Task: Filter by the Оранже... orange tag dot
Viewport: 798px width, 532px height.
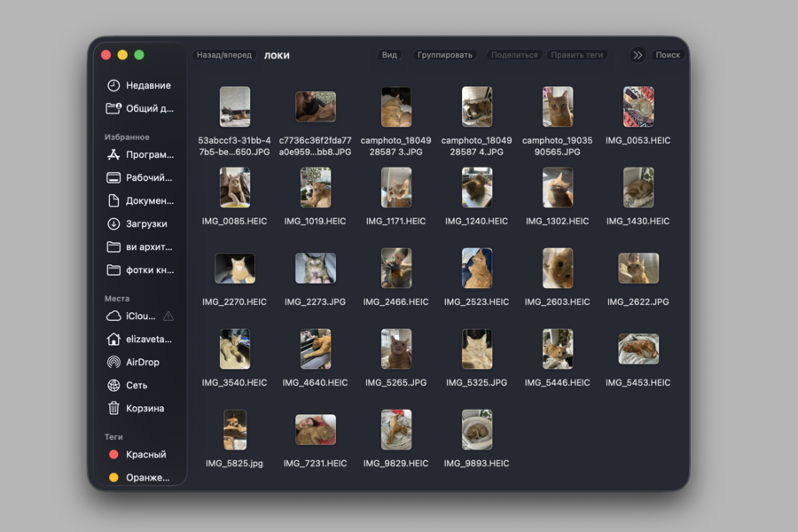Action: [113, 478]
